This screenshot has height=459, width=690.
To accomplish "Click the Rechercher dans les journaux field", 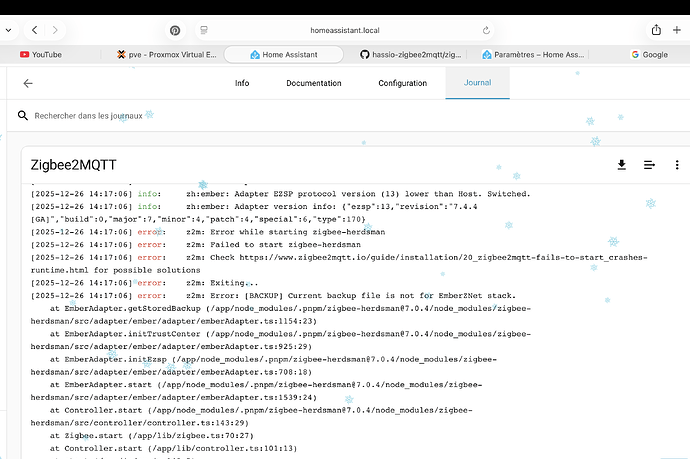I will coord(300,116).
